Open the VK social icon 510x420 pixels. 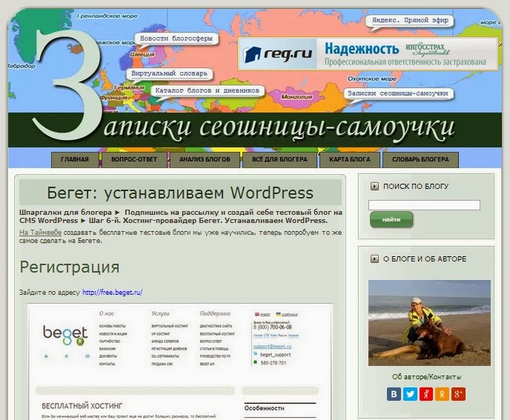coord(394,394)
